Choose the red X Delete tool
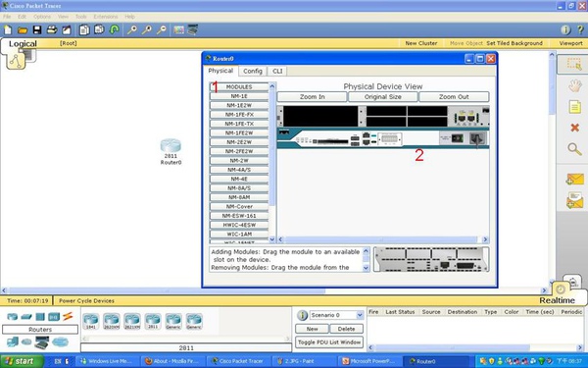The height and width of the screenshot is (368, 588). point(574,128)
